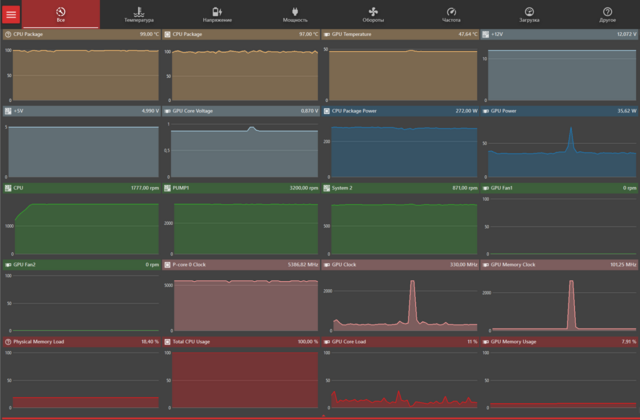Click the +12V panel header icon

coord(484,34)
